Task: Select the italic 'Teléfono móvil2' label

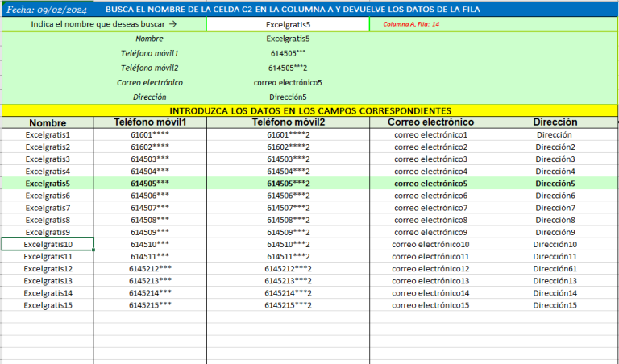Action: point(149,68)
